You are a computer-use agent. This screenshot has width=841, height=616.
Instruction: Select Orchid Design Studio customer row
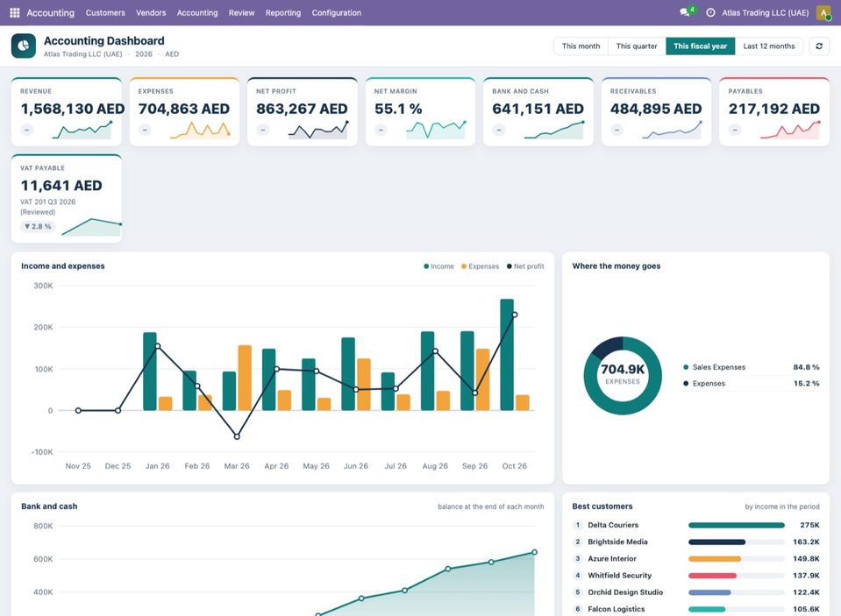tap(695, 592)
